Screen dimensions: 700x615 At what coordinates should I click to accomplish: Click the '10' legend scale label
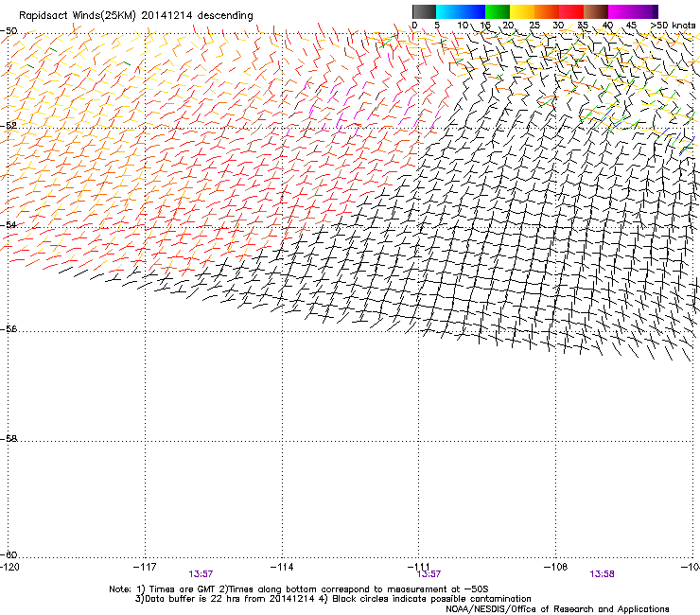pyautogui.click(x=463, y=26)
